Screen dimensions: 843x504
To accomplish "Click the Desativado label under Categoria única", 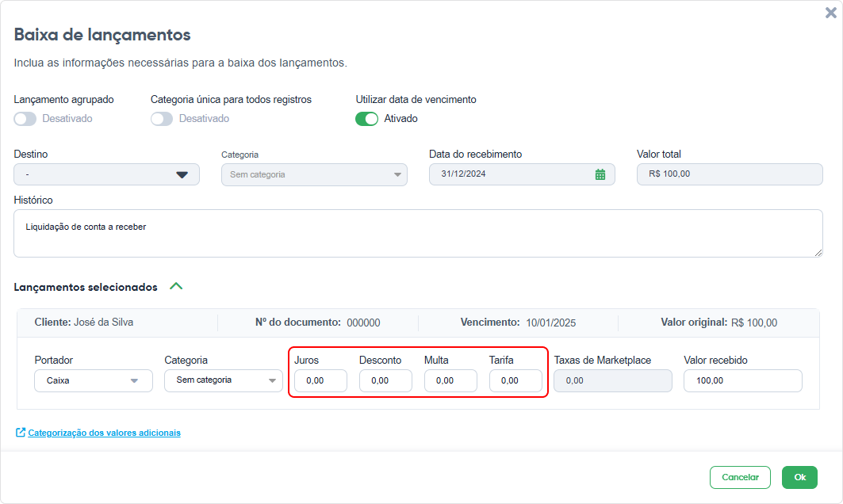I will point(204,119).
